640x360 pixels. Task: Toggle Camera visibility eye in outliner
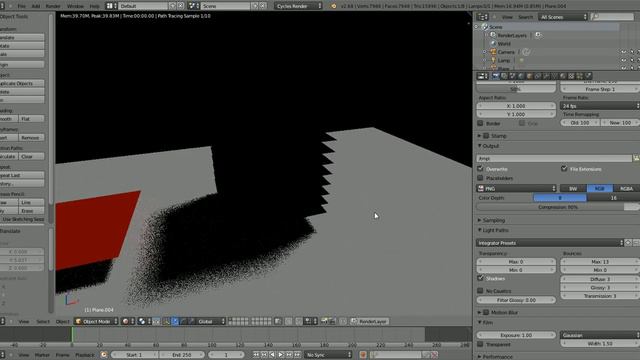(624, 52)
